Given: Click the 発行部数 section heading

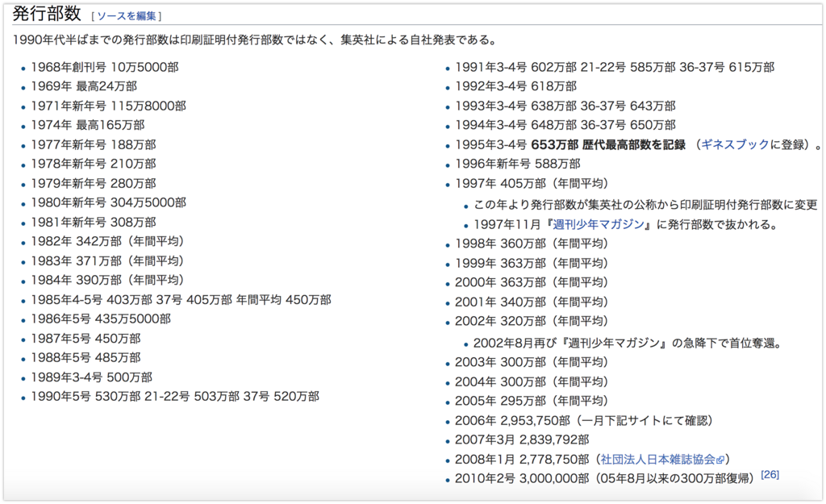Looking at the screenshot, I should 47,14.
